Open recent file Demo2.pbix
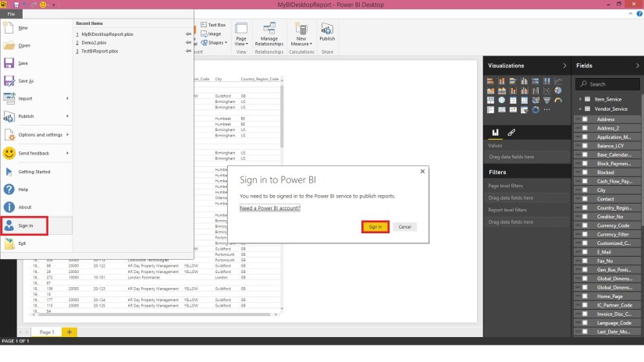Image resolution: width=644 pixels, height=362 pixels. [94, 43]
